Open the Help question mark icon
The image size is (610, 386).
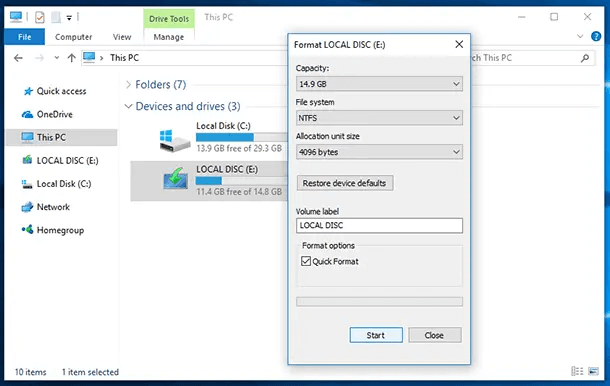pos(596,36)
